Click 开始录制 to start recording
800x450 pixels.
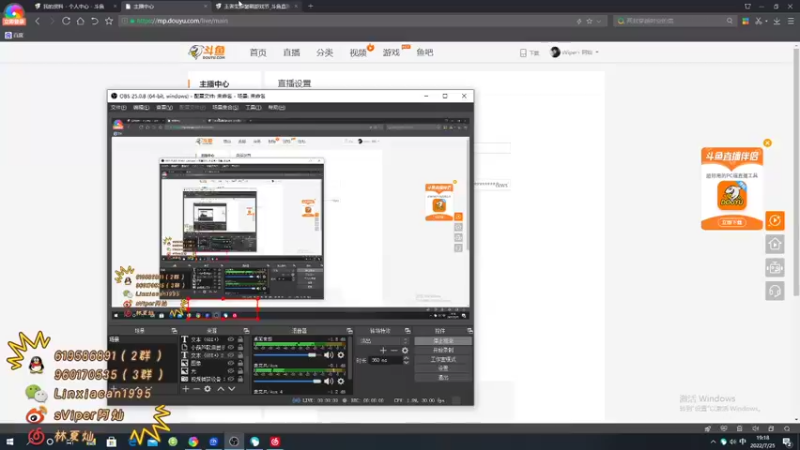pyautogui.click(x=443, y=350)
